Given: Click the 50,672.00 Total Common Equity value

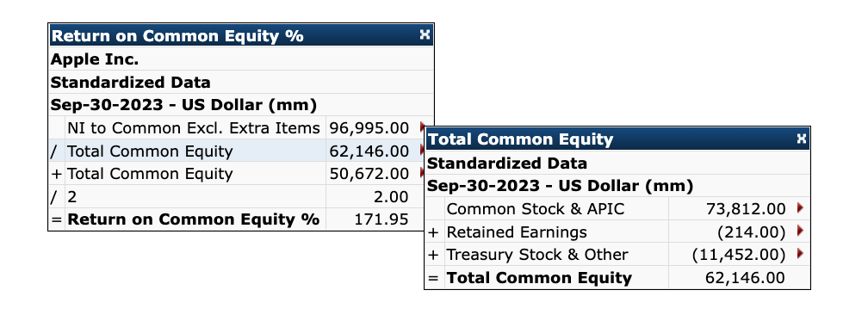Looking at the screenshot, I should pyautogui.click(x=369, y=174).
